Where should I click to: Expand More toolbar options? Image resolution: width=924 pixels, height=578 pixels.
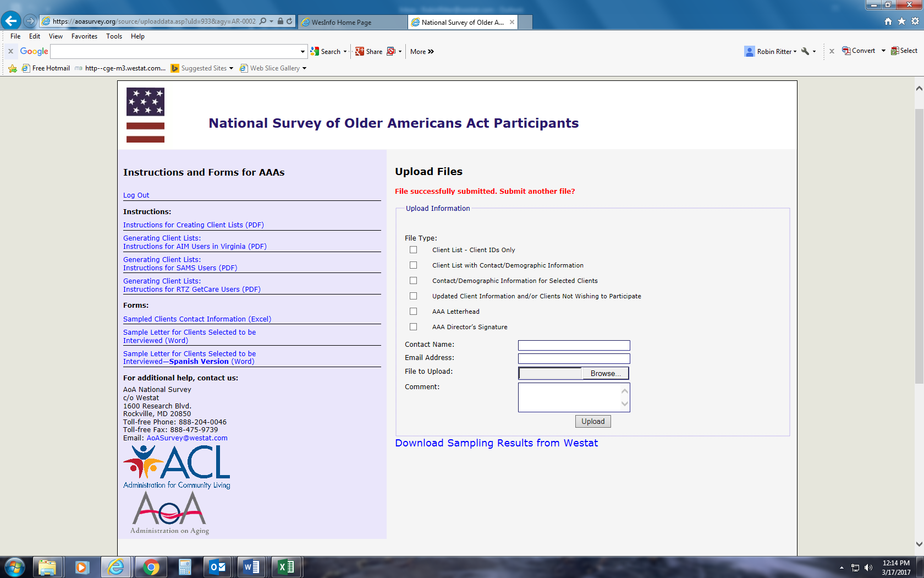tap(422, 51)
